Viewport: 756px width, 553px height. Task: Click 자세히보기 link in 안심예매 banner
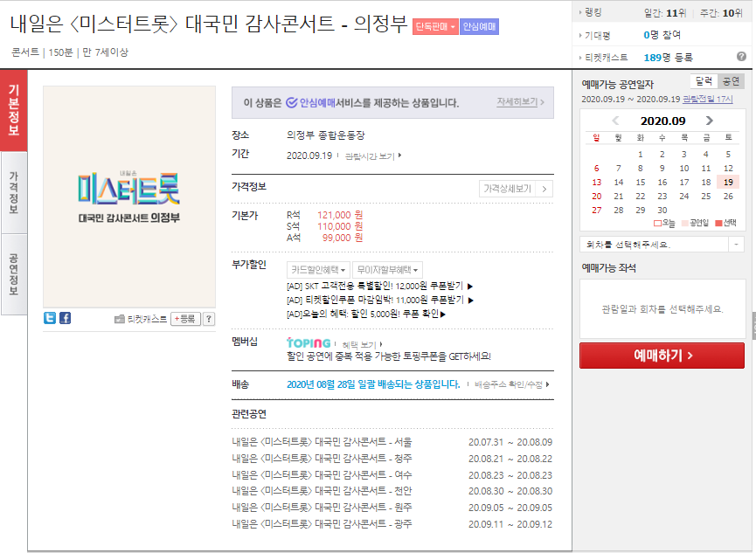point(520,102)
